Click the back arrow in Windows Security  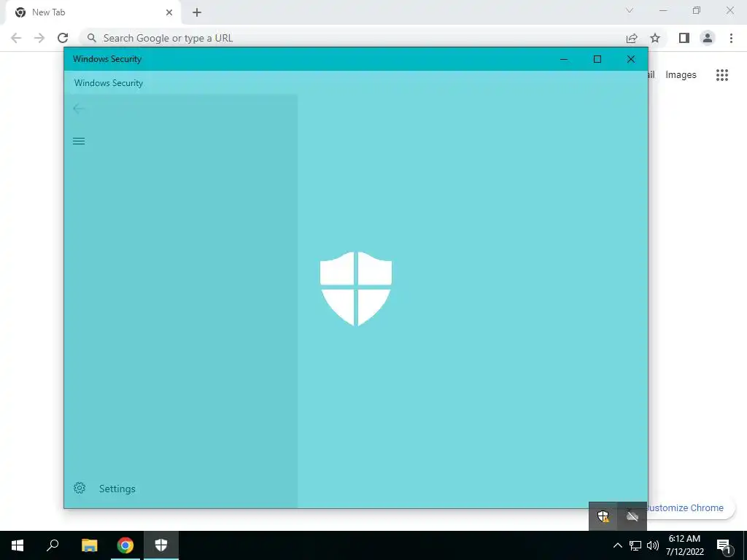(x=79, y=109)
